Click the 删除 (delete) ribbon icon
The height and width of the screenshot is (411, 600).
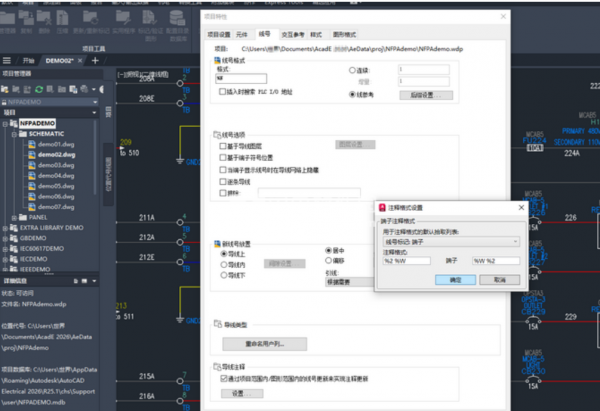click(44, 18)
